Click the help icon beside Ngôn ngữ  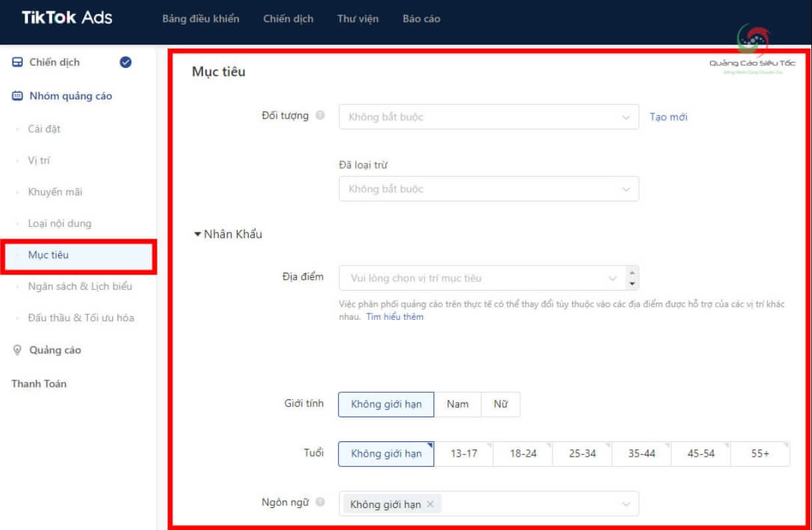pos(320,503)
